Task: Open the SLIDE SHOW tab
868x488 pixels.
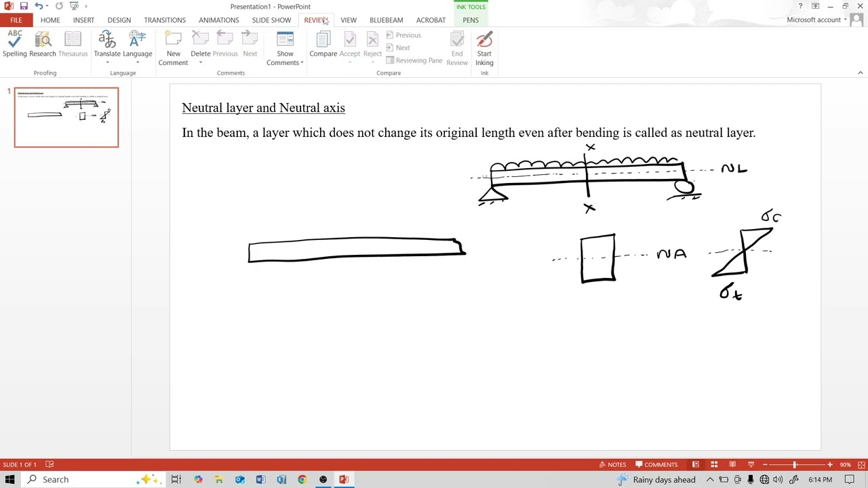Action: [x=271, y=20]
